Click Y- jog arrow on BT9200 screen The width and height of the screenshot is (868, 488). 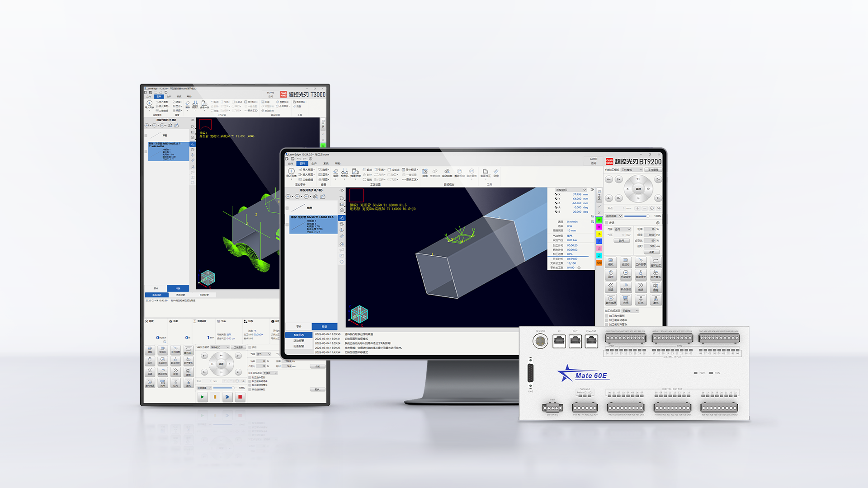point(638,199)
